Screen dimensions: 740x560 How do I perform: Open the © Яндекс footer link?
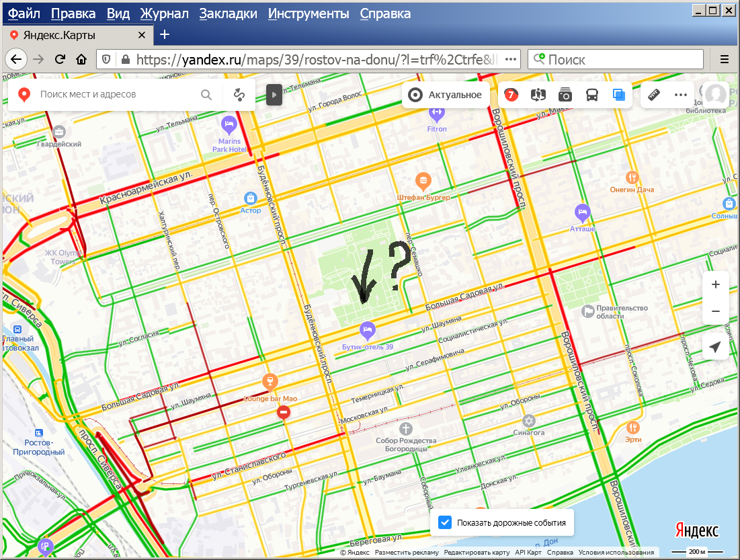tap(354, 553)
